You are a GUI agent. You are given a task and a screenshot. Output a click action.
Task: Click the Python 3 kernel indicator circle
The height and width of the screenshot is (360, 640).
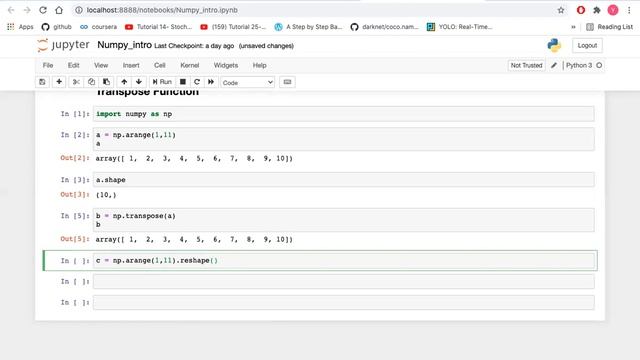(599, 65)
